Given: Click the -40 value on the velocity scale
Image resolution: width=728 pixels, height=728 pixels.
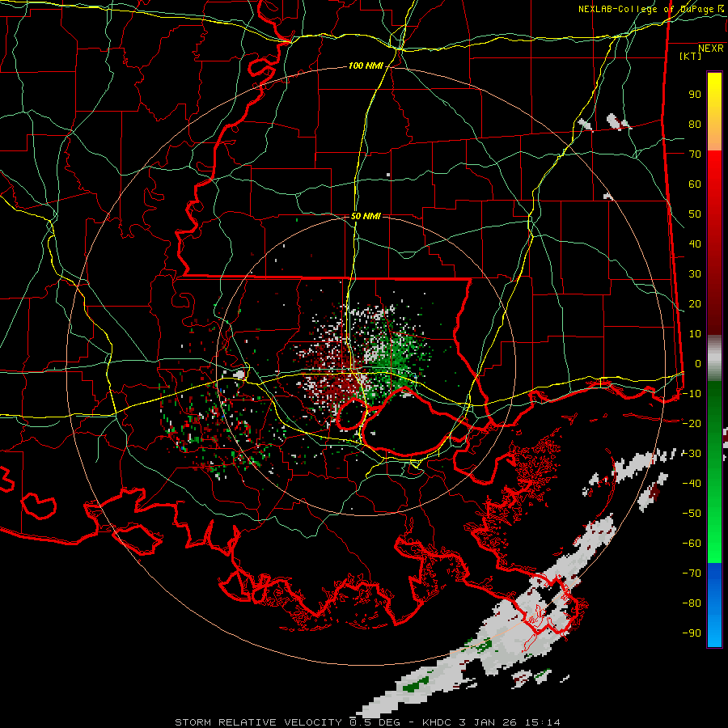Looking at the screenshot, I should 692,484.
